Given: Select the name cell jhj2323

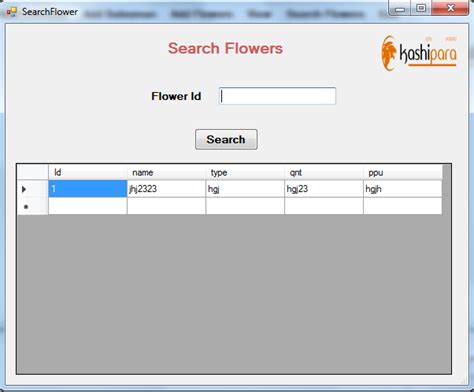Looking at the screenshot, I should tap(166, 189).
